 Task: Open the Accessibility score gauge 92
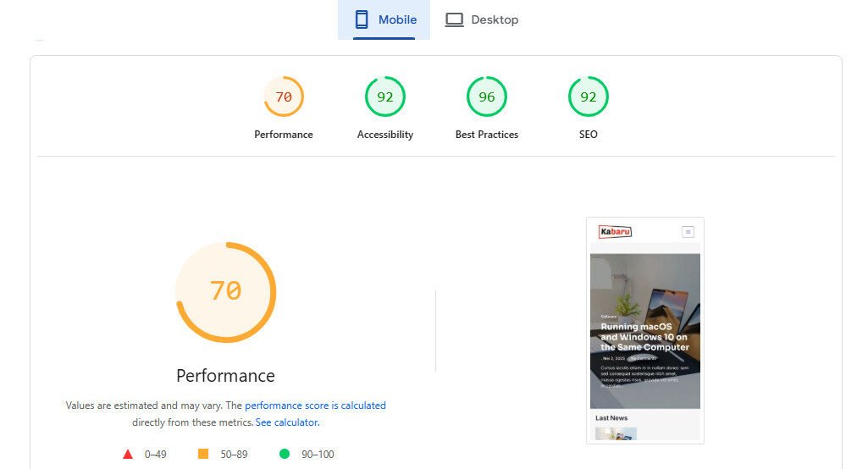[385, 97]
